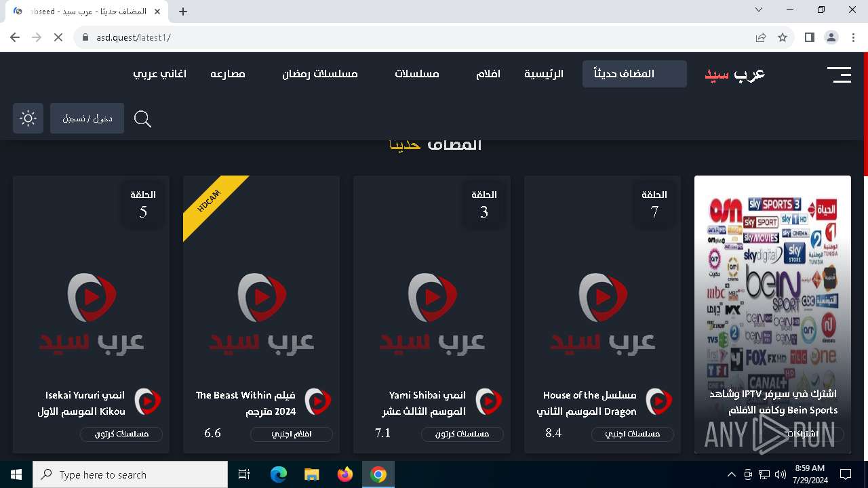Expand the tab search chevron
The image size is (868, 488).
(759, 9)
